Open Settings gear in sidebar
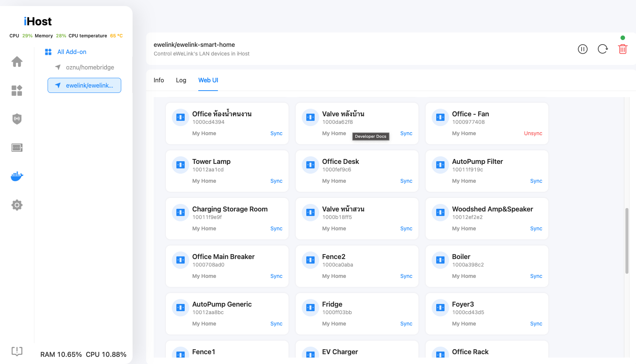636x364 pixels. click(17, 205)
